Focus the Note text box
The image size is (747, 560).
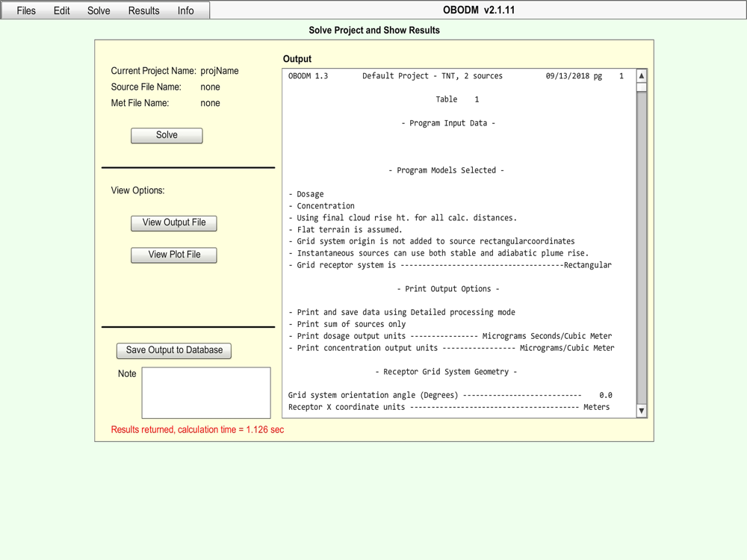206,393
